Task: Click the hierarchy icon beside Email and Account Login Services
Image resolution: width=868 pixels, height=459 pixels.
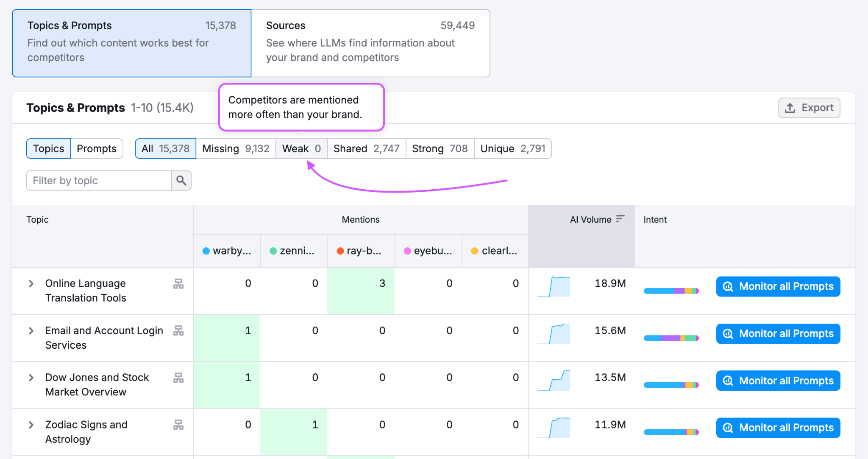Action: tap(178, 331)
